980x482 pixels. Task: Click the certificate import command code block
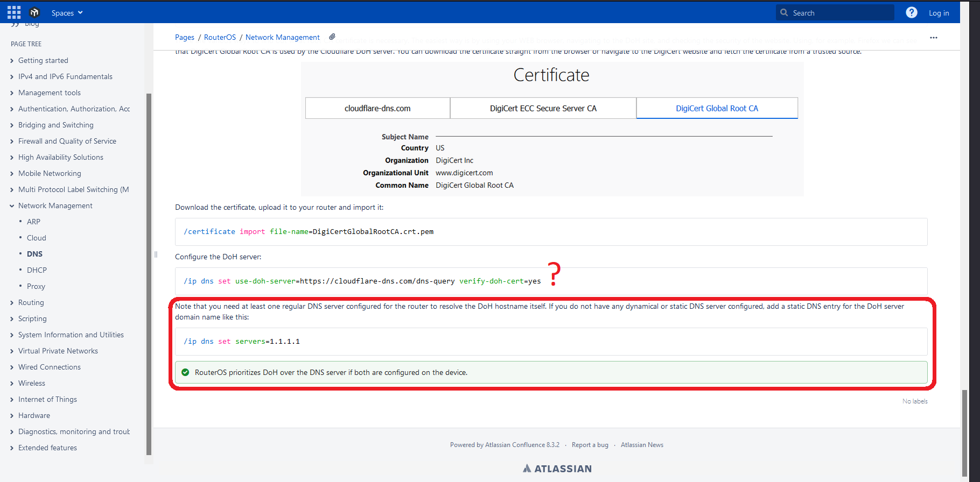click(x=551, y=232)
